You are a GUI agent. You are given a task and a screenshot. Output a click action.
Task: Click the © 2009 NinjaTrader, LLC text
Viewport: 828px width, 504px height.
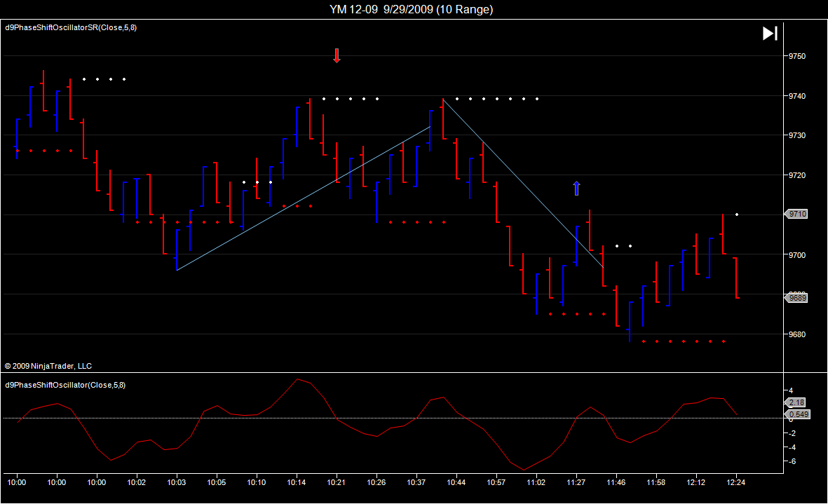[x=48, y=366]
